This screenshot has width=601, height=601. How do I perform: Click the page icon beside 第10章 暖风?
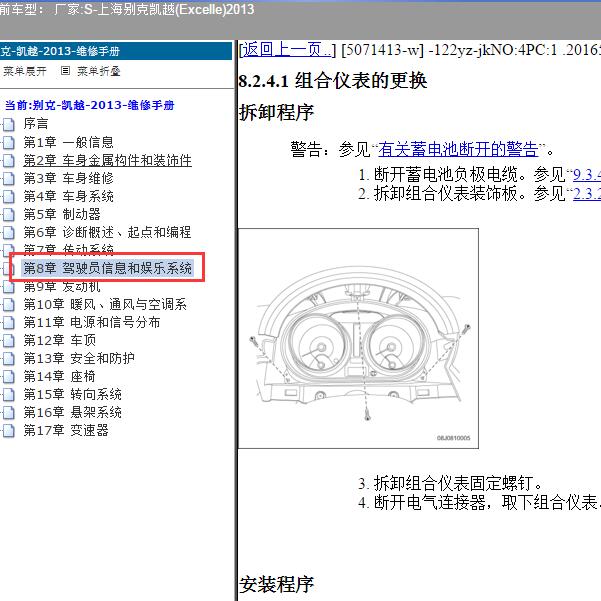click(x=8, y=305)
